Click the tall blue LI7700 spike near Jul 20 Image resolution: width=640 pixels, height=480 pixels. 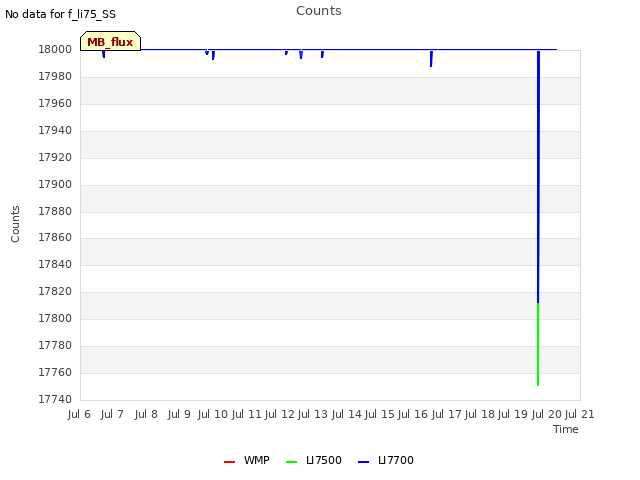[x=538, y=176]
